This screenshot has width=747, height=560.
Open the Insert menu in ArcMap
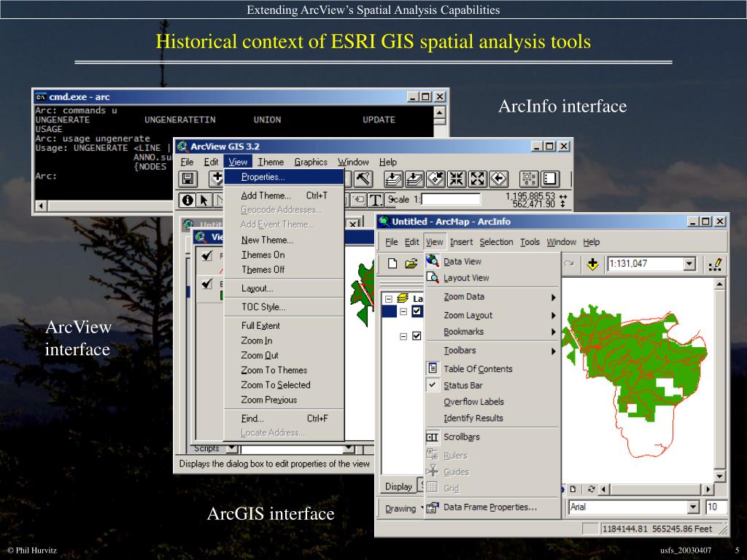pos(461,242)
